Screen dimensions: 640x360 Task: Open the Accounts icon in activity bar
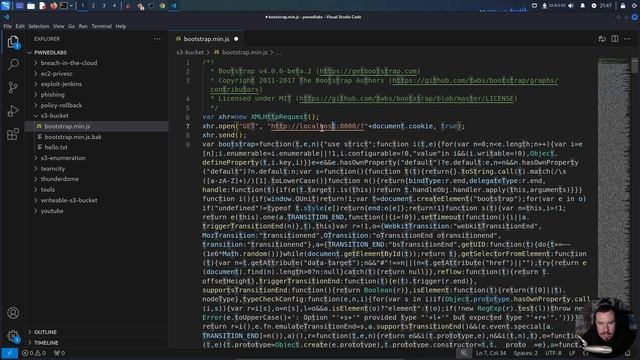[13, 313]
